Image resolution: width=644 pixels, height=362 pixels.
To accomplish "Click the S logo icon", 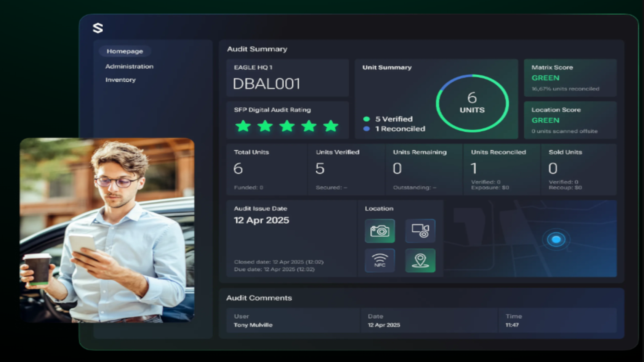I will [98, 28].
